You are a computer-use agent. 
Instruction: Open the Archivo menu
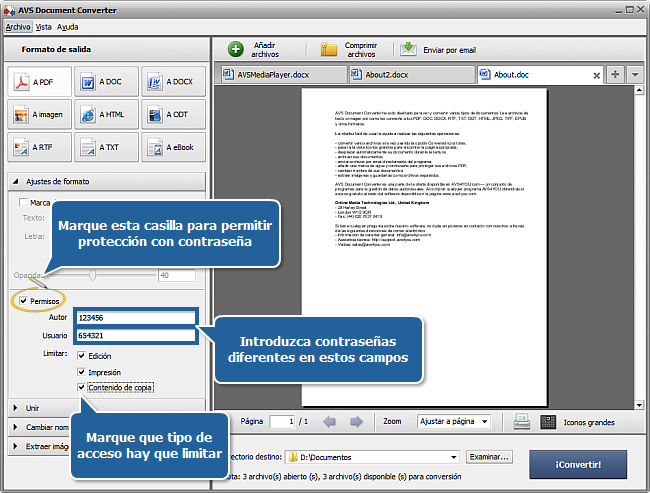(x=18, y=27)
